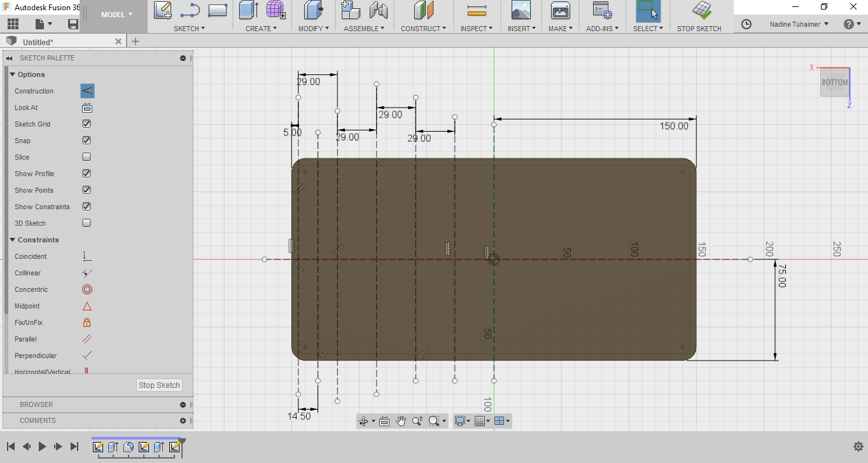Choose the Extrude tool icon under Create
The width and height of the screenshot is (868, 463).
click(248, 10)
